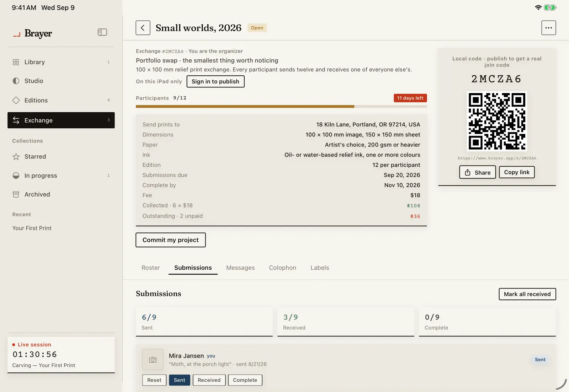Click the Outstanding $36 amount
Image resolution: width=569 pixels, height=392 pixels.
pos(415,216)
